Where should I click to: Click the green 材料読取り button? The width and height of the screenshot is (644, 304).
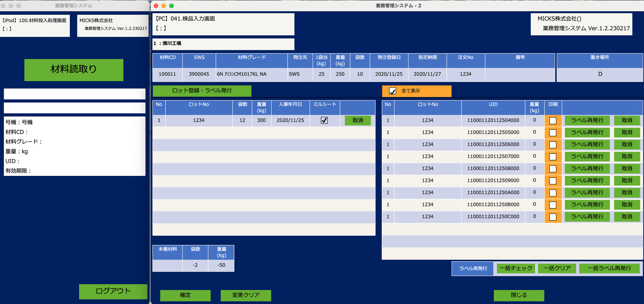(74, 70)
